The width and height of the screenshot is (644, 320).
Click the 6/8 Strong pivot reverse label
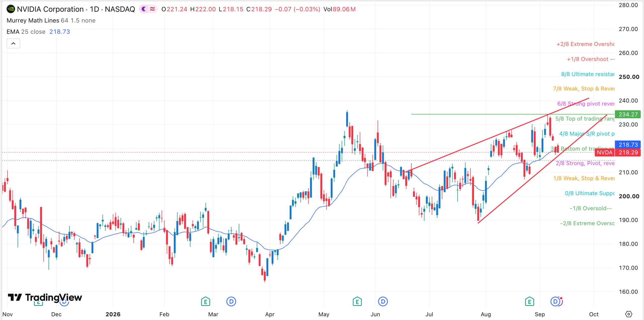point(586,104)
